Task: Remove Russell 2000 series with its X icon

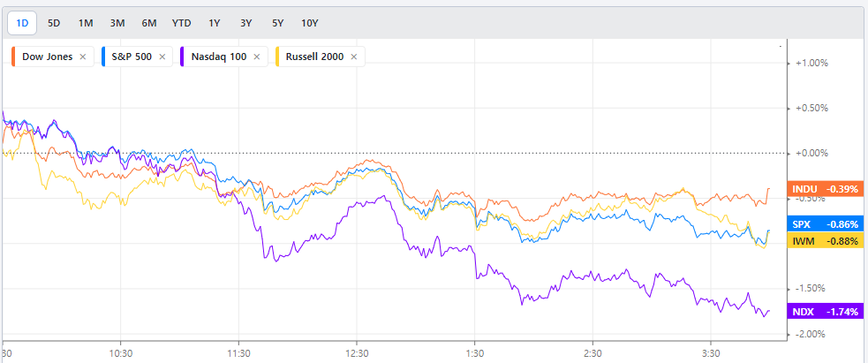Action: pos(354,57)
